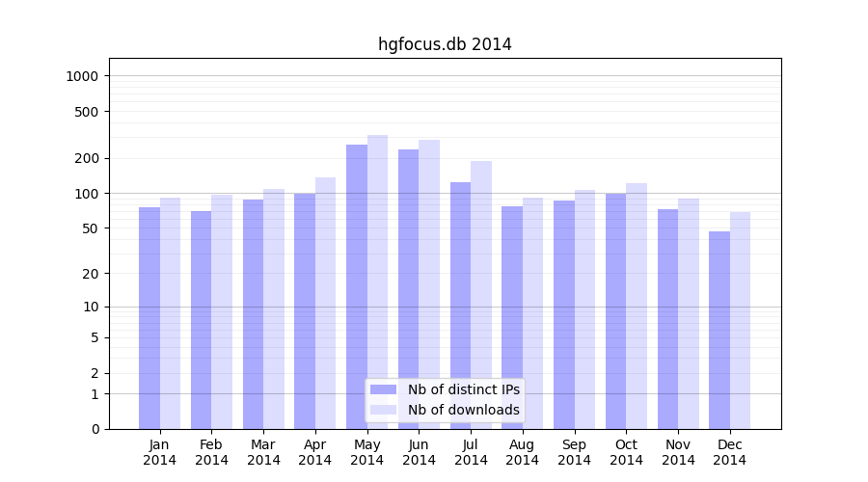Click the Sep 2014 x-axis label
868x482 pixels.
tap(574, 452)
